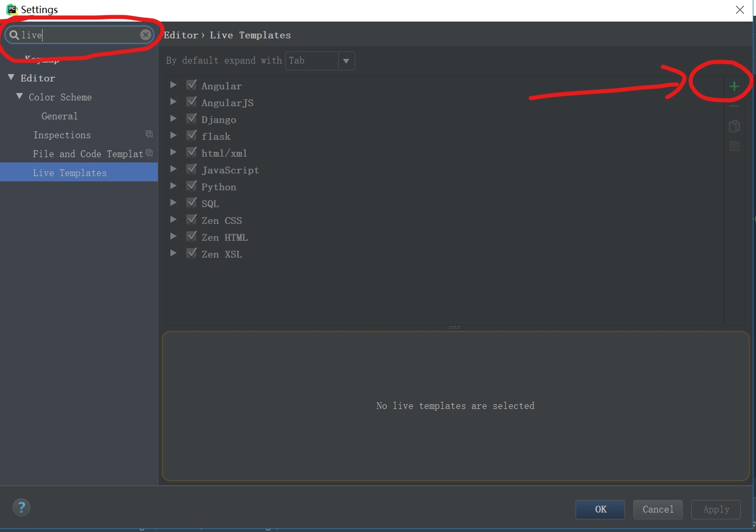The width and height of the screenshot is (756, 532).
Task: Select the Python template group name
Action: (219, 187)
